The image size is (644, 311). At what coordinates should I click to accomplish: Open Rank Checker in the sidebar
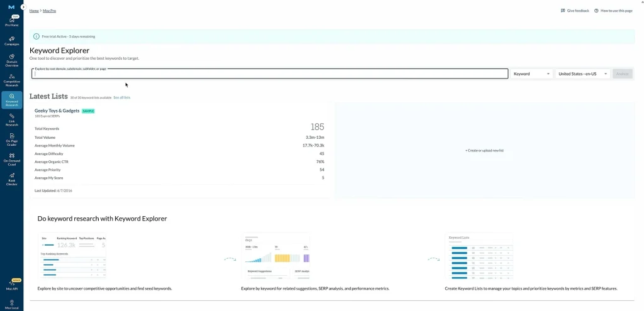pos(11,179)
